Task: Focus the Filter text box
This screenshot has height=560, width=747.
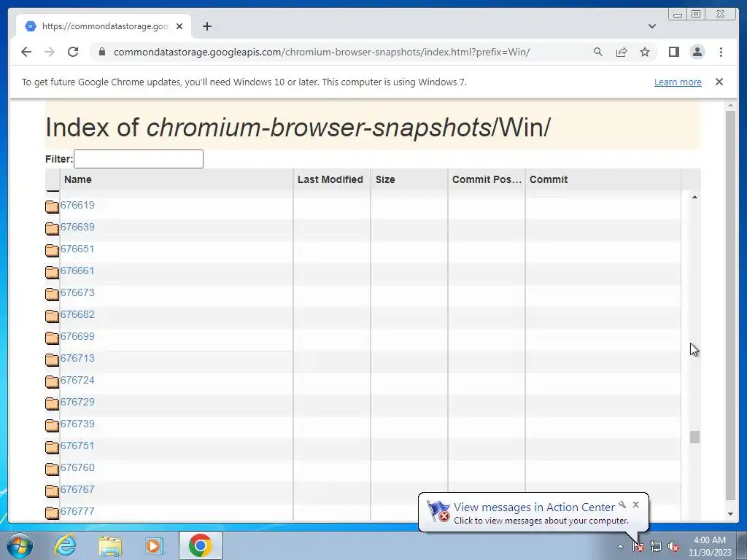Action: pos(139,159)
